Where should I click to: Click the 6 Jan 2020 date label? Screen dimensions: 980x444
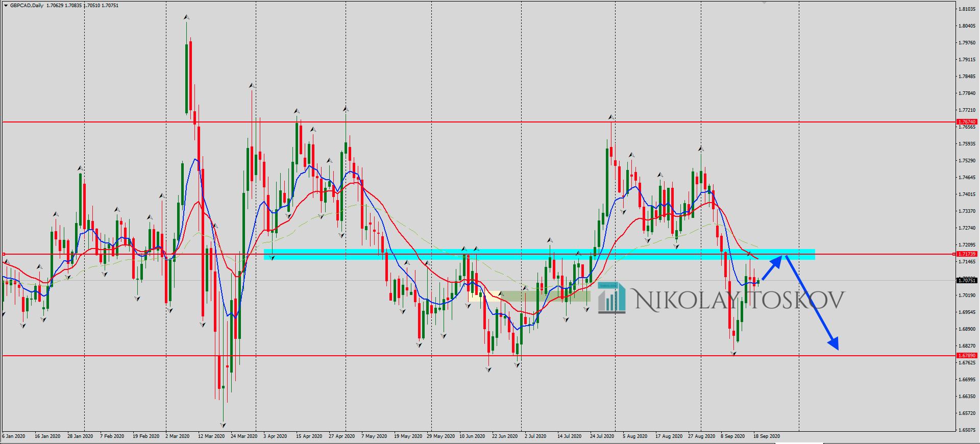(x=14, y=436)
